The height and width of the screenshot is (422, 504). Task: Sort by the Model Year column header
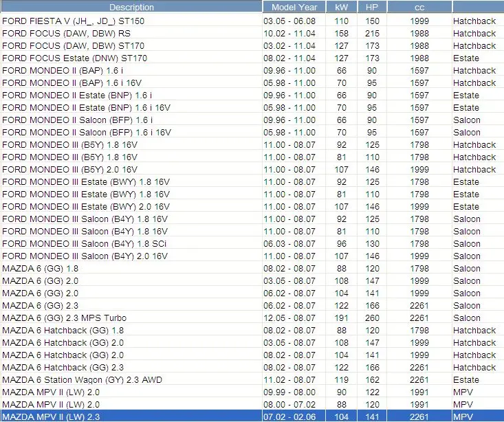(x=294, y=7)
